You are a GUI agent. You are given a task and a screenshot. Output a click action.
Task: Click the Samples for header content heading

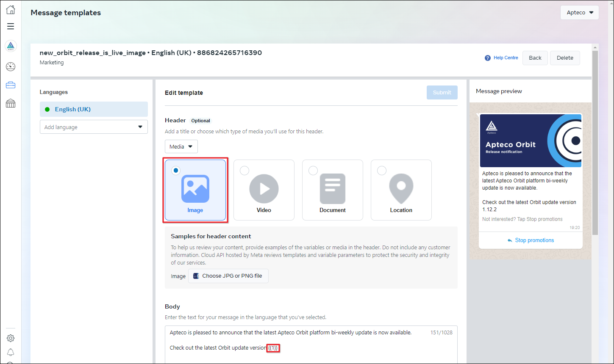[211, 237]
